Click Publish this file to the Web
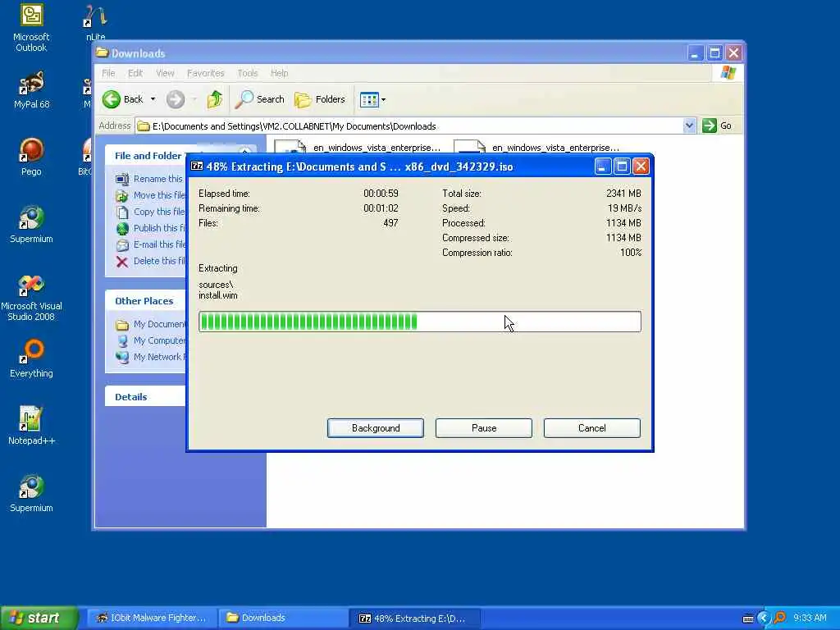 [x=151, y=228]
